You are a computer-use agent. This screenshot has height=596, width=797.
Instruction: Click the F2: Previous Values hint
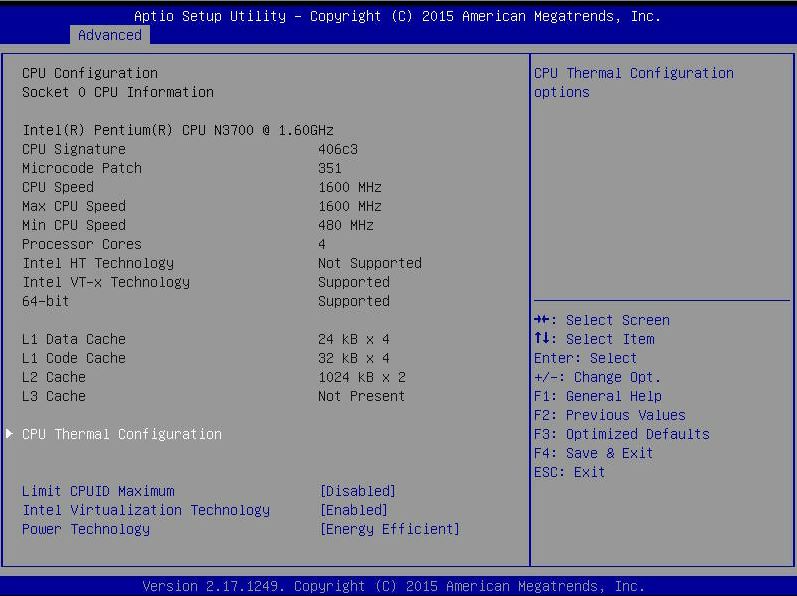(x=610, y=415)
